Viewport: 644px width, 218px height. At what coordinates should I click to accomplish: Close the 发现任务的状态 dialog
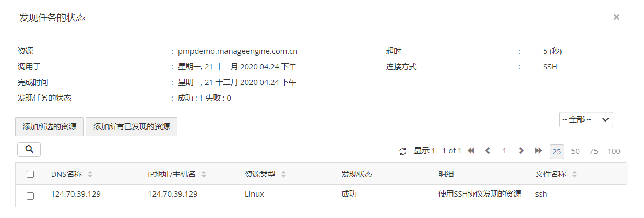[616, 17]
